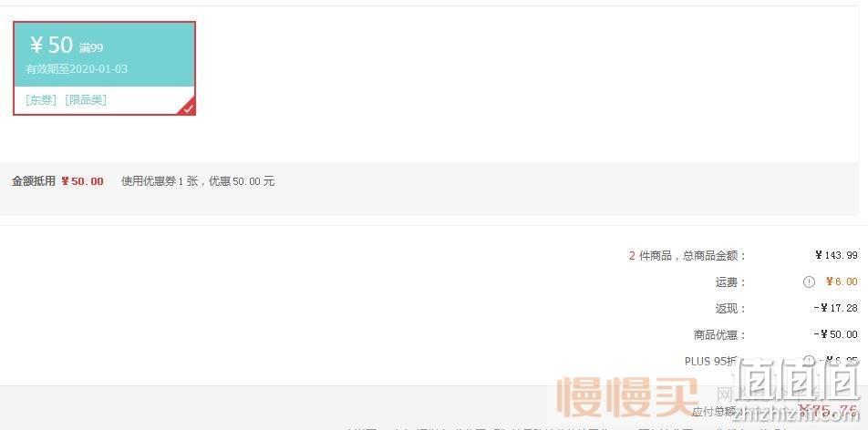Click the shipping fee ¥6.00 value
This screenshot has width=868, height=430.
[842, 282]
